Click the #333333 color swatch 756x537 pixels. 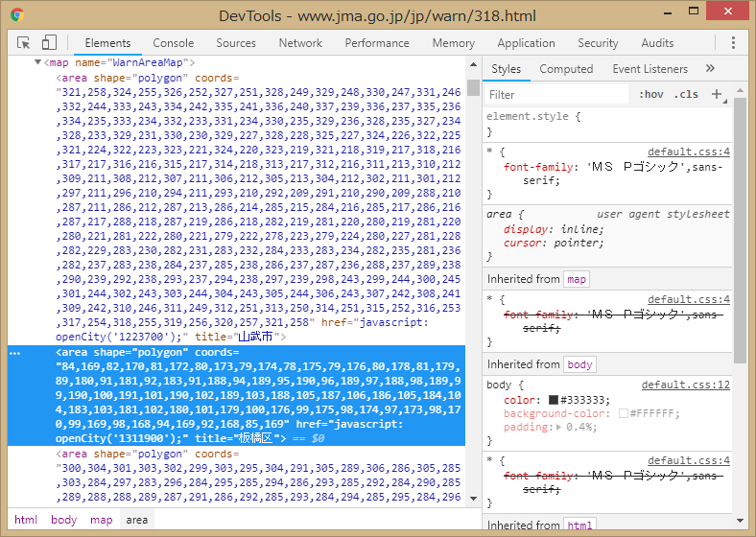coord(554,400)
